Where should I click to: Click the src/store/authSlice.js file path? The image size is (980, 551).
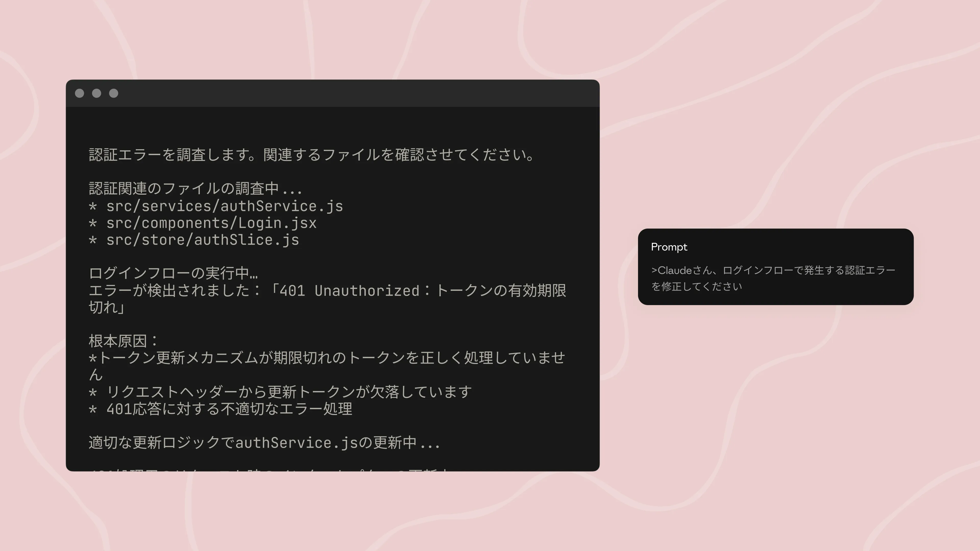202,240
